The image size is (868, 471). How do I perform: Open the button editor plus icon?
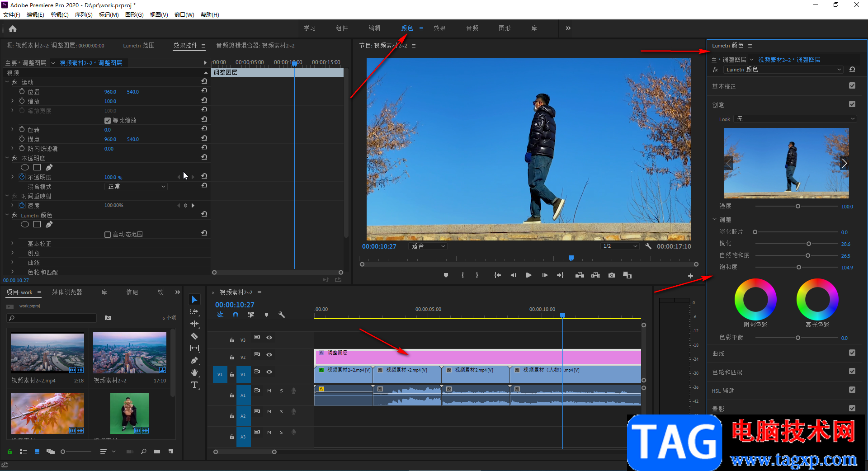[690, 276]
